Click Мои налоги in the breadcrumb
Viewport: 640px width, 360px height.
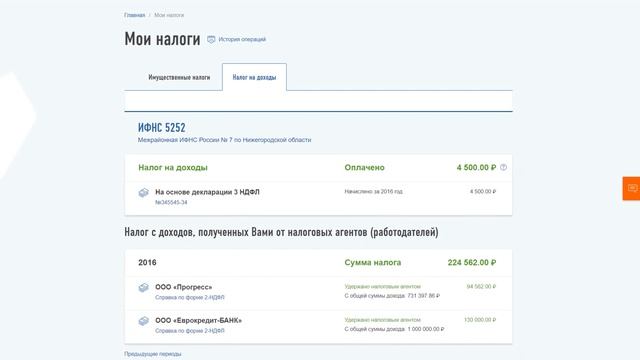point(169,15)
